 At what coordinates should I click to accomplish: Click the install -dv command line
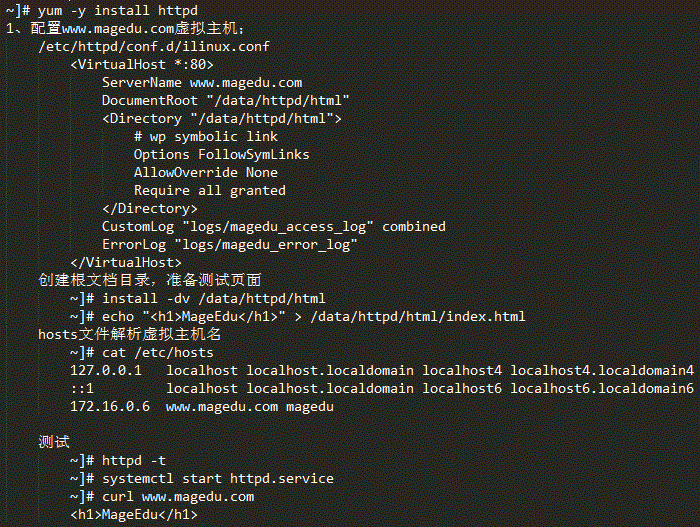coord(198,298)
